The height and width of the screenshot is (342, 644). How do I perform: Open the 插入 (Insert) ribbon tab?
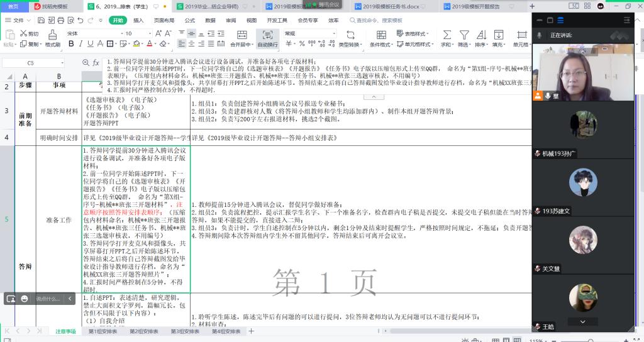138,20
